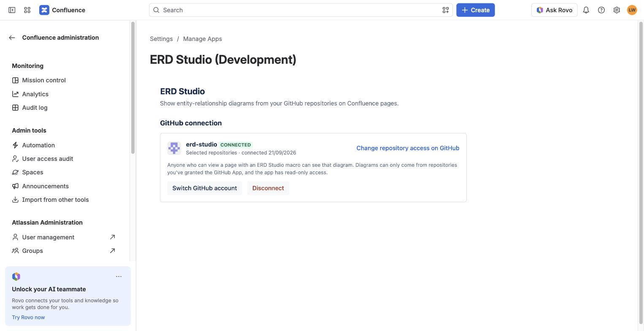The image size is (644, 331).
Task: Click the User management person icon
Action: click(x=15, y=237)
